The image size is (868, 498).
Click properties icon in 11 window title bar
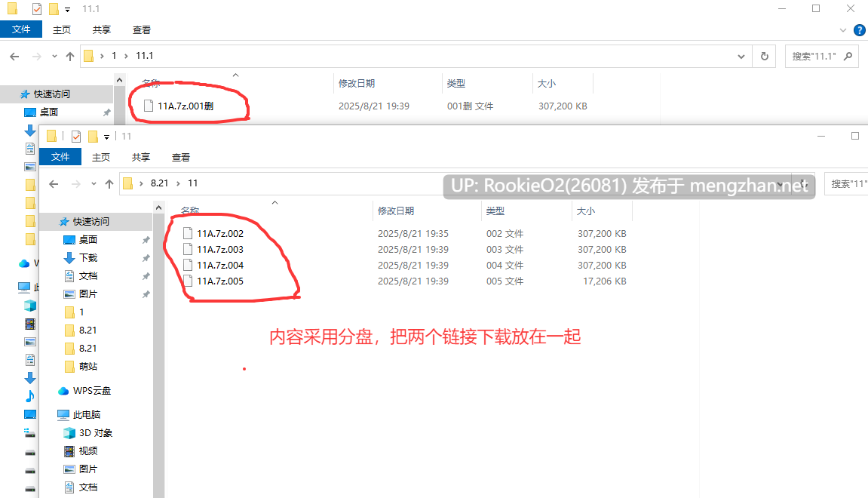pos(76,137)
